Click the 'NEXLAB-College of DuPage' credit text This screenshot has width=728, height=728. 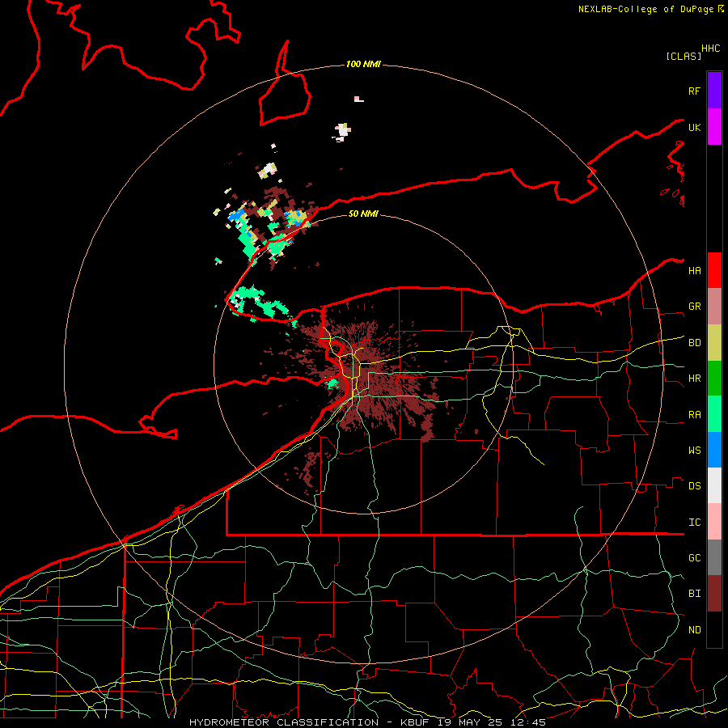click(645, 9)
